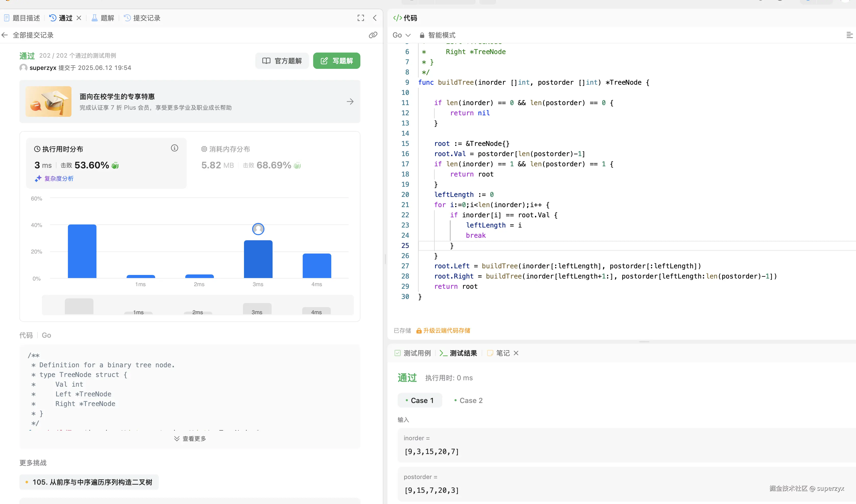856x504 pixels.
Task: Open the Go language dropdown
Action: point(401,35)
